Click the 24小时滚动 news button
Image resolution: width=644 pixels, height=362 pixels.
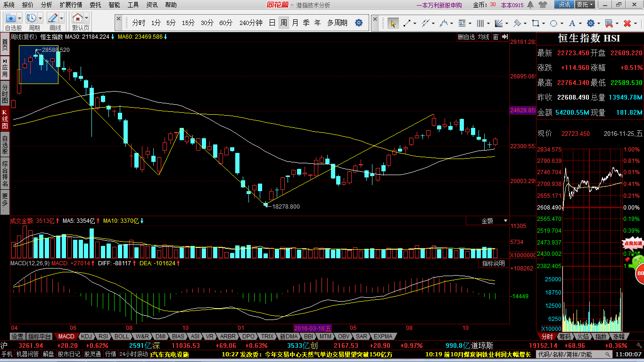point(133,354)
